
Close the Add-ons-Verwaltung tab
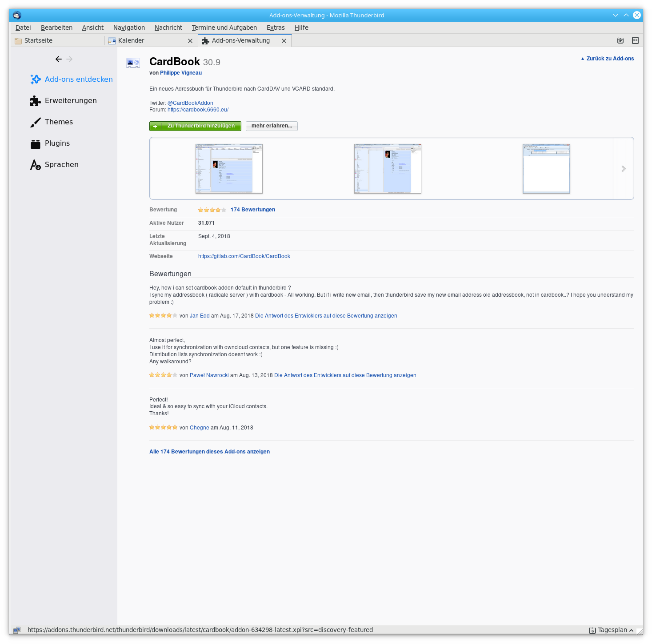click(x=284, y=41)
